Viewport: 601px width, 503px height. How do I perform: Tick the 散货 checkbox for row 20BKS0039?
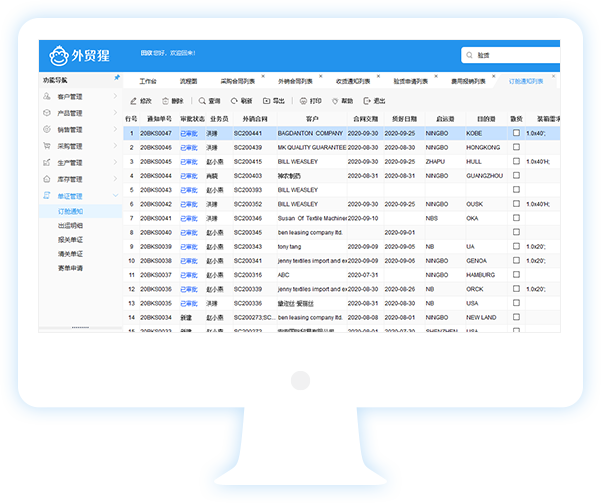516,246
